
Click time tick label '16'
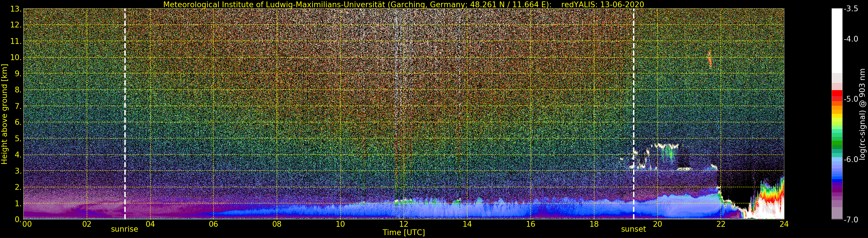click(x=530, y=224)
